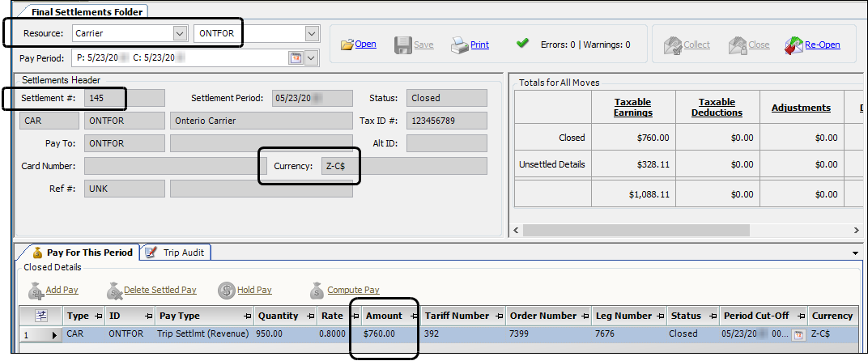Select the Final Settlements Folder tab

(87, 11)
